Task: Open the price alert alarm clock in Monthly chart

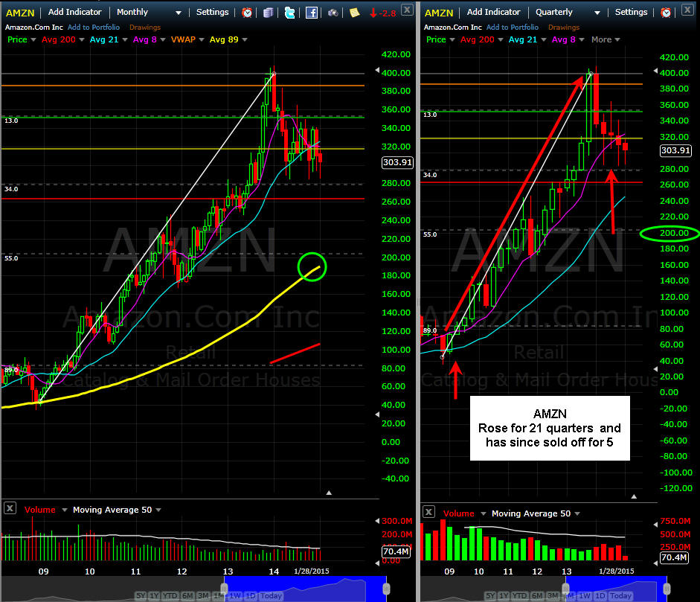Action: click(247, 13)
